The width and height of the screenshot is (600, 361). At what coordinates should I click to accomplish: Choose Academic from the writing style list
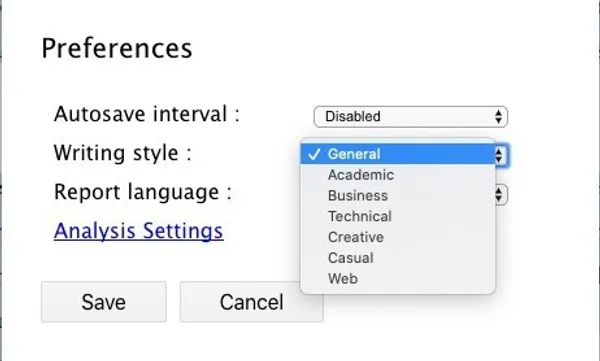pos(398,175)
